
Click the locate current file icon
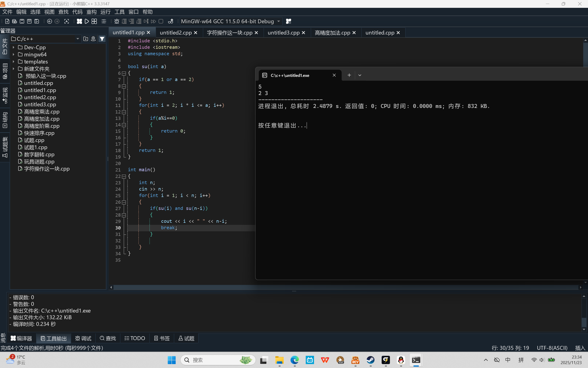(x=93, y=39)
